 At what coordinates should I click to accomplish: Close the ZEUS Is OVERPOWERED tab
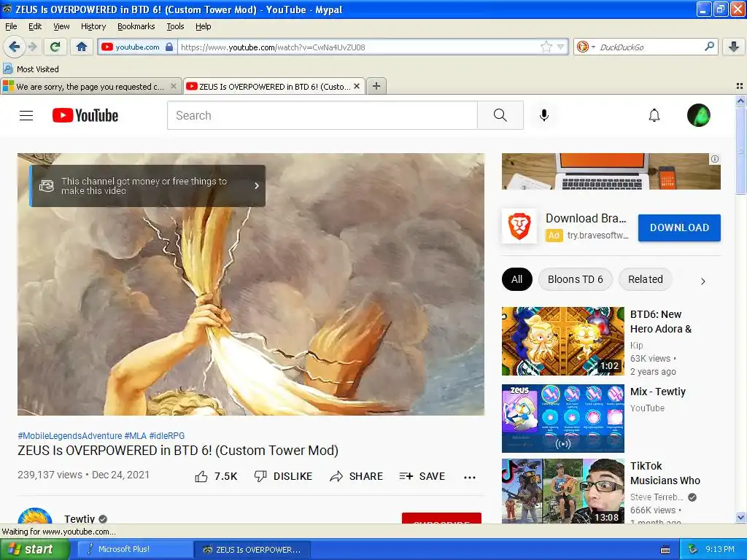point(356,86)
